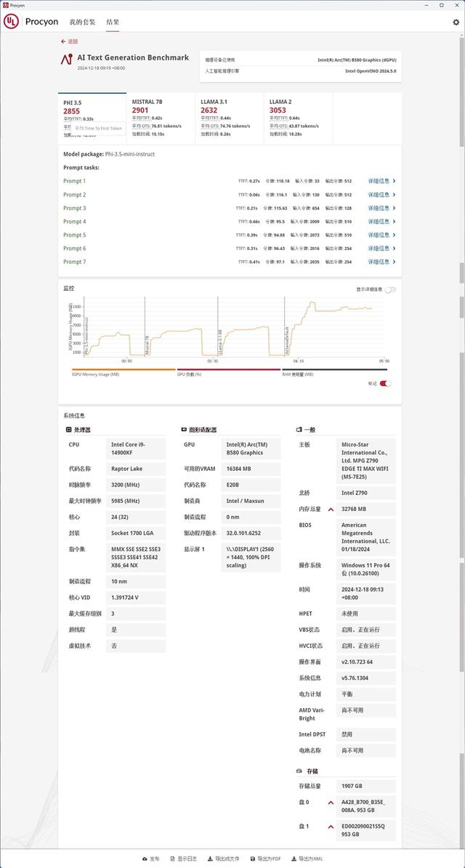Click the 32.0.101.6252 driver version value

(x=251, y=533)
